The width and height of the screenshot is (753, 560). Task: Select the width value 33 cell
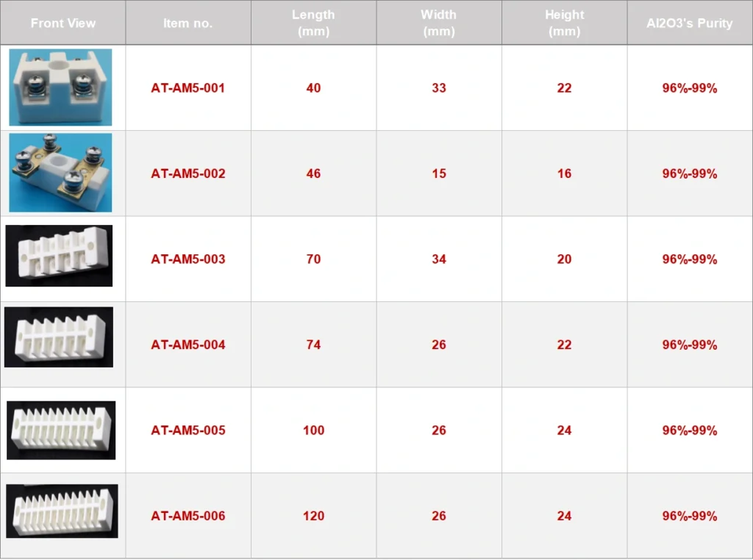pos(439,88)
